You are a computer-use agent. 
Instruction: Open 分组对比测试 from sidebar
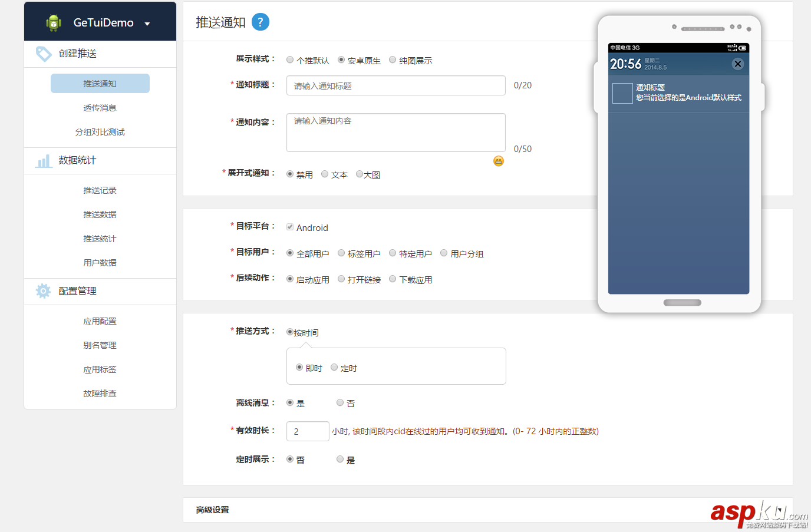100,131
